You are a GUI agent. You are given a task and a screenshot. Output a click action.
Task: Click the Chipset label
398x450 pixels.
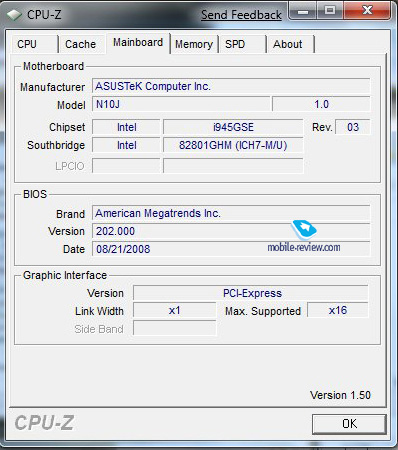pos(67,127)
